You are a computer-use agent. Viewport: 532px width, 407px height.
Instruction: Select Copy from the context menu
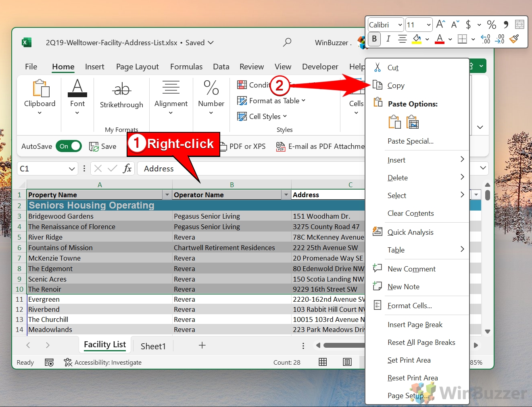pos(395,85)
